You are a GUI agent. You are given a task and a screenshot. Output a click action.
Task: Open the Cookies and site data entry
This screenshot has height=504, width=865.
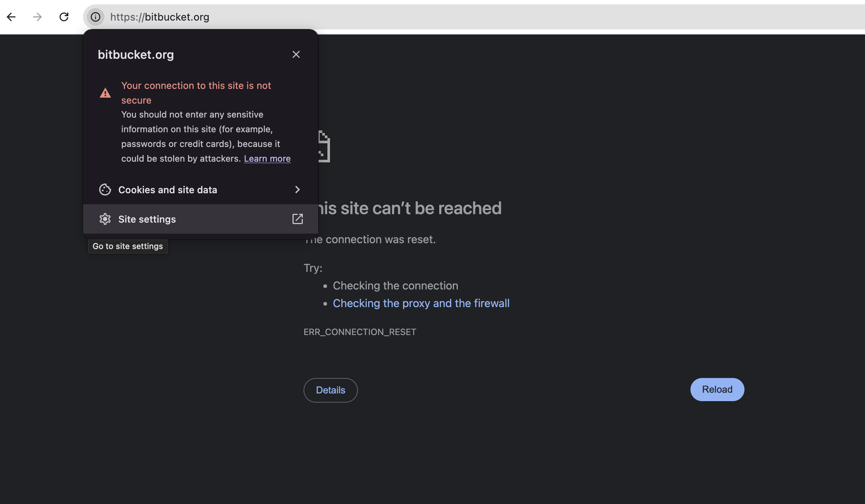[x=201, y=190]
